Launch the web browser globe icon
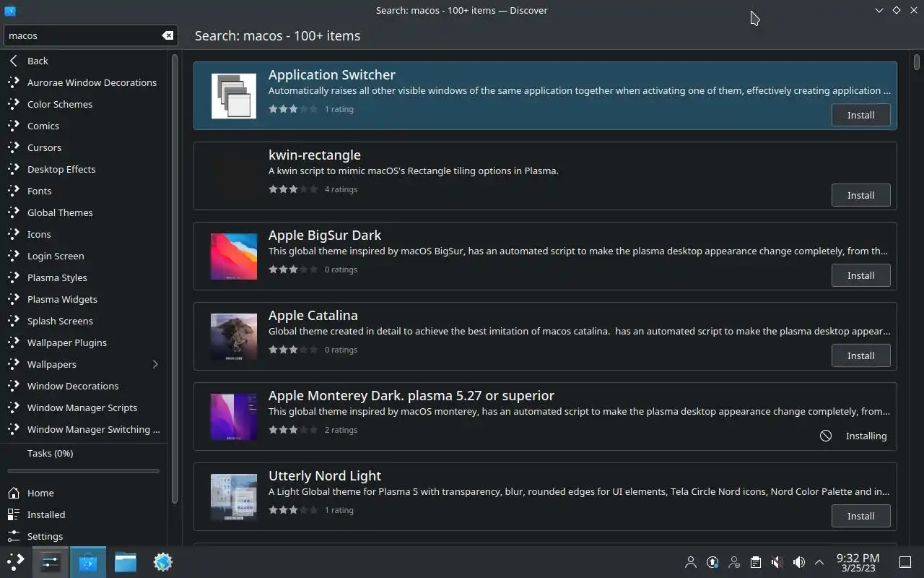 point(163,562)
